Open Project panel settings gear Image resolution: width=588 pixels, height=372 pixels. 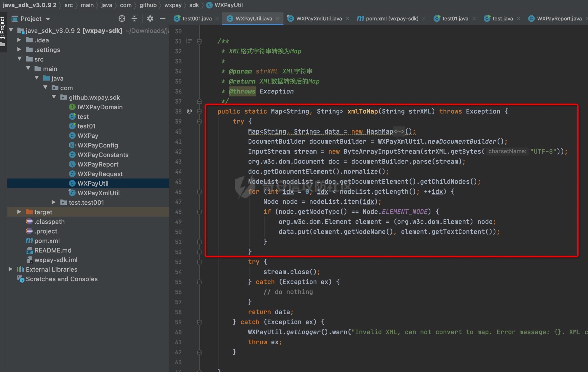150,19
